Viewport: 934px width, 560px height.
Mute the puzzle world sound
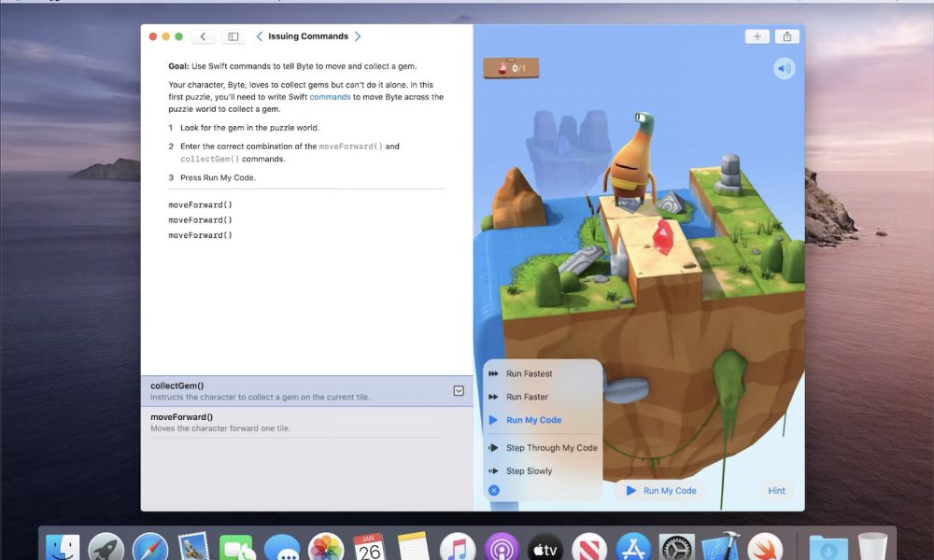tap(784, 68)
